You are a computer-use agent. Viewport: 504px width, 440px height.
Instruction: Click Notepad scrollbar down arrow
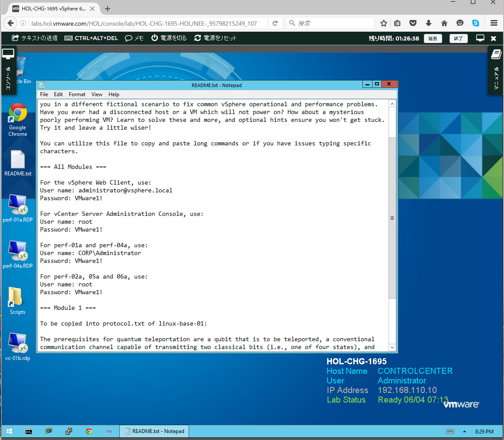coord(392,347)
